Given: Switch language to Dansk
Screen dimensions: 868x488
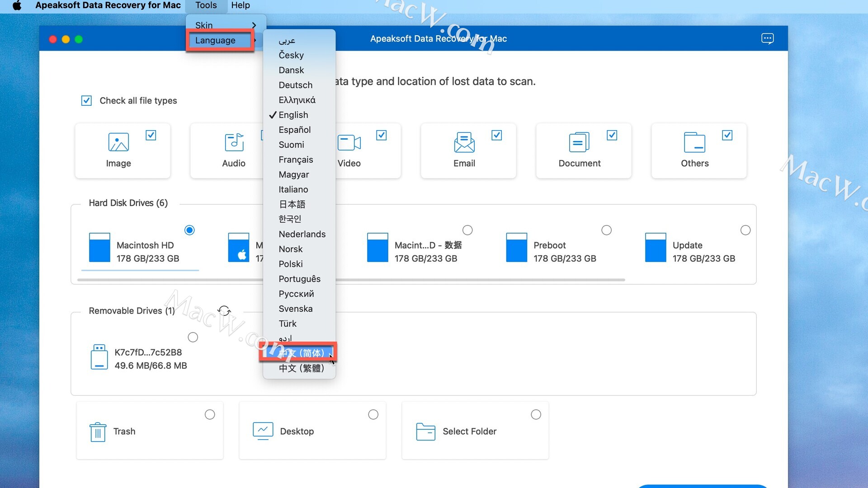Looking at the screenshot, I should 299,70.
